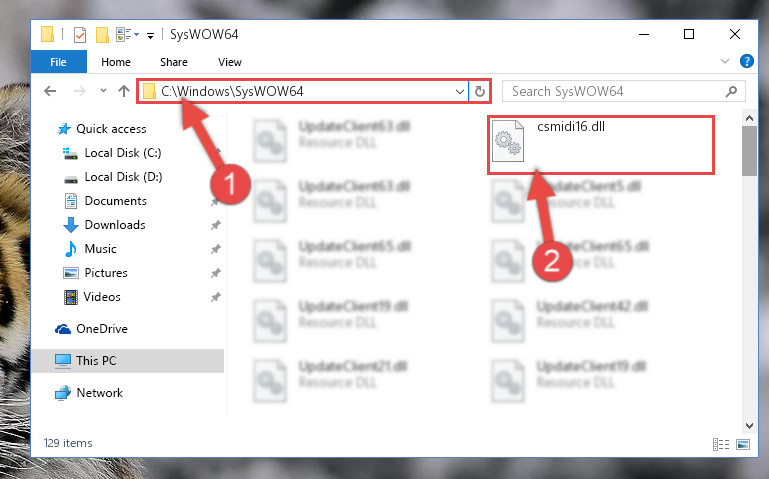Switch to the View ribbon tab

pyautogui.click(x=230, y=62)
